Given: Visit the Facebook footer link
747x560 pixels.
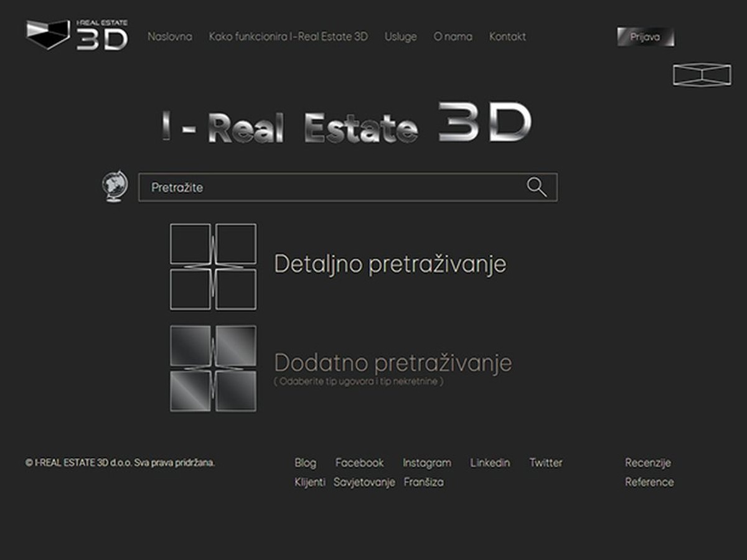Looking at the screenshot, I should [359, 463].
